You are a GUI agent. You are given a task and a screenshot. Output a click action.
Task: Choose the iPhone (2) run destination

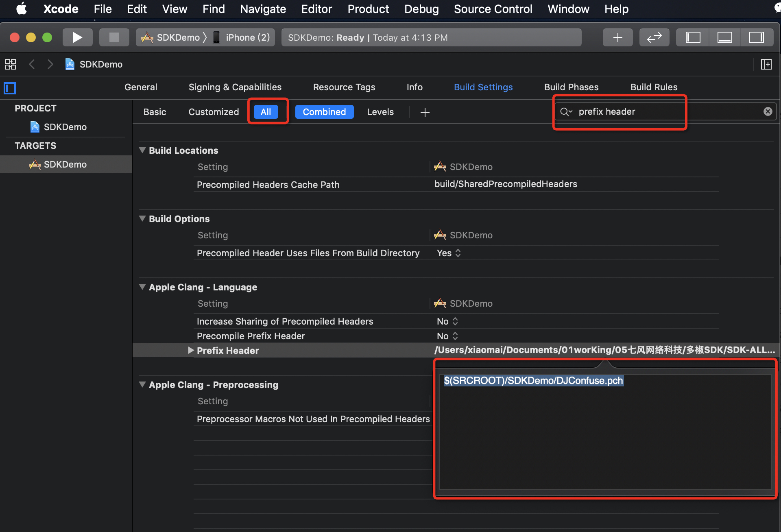point(242,37)
